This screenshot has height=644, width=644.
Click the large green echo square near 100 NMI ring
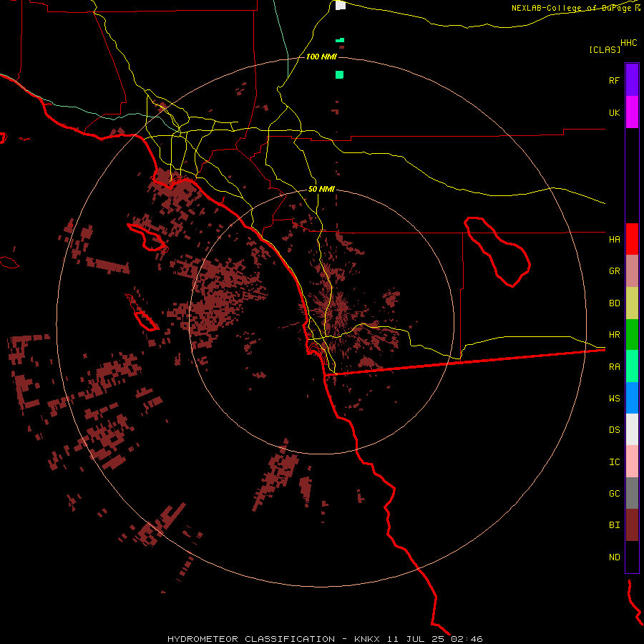pos(339,74)
